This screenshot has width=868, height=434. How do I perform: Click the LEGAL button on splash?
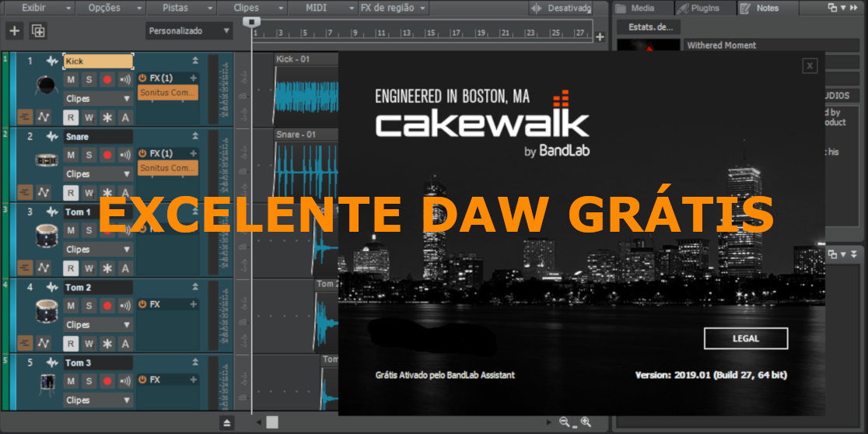(x=746, y=338)
